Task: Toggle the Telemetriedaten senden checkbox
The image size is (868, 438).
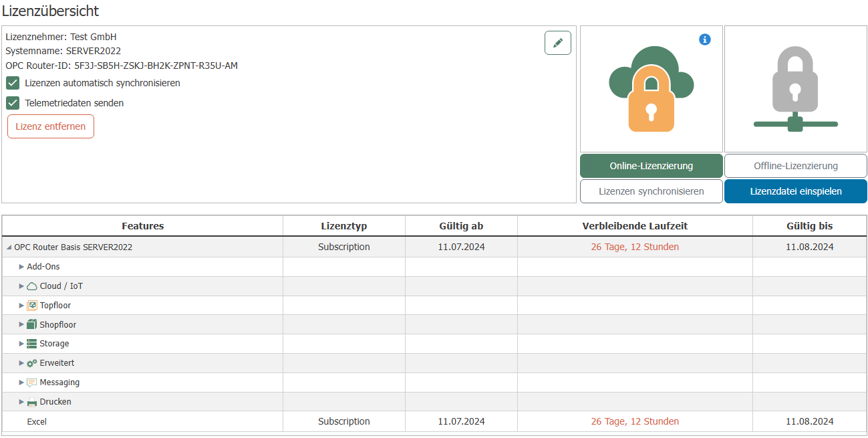Action: (x=13, y=103)
